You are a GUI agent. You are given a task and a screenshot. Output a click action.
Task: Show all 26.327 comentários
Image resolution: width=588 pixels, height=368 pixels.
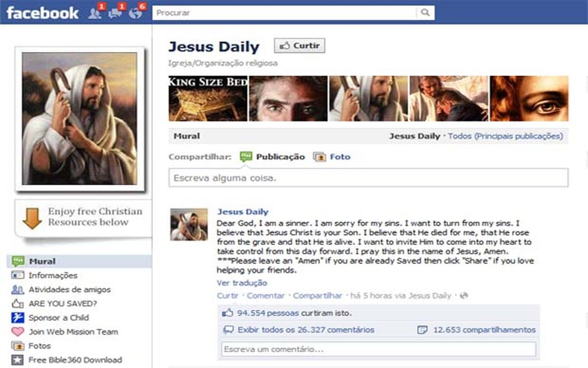pos(306,330)
